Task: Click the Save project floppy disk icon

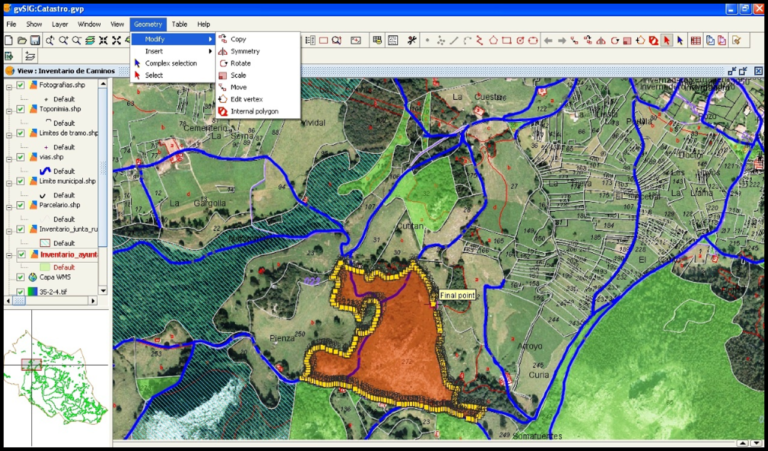Action: tap(35, 40)
